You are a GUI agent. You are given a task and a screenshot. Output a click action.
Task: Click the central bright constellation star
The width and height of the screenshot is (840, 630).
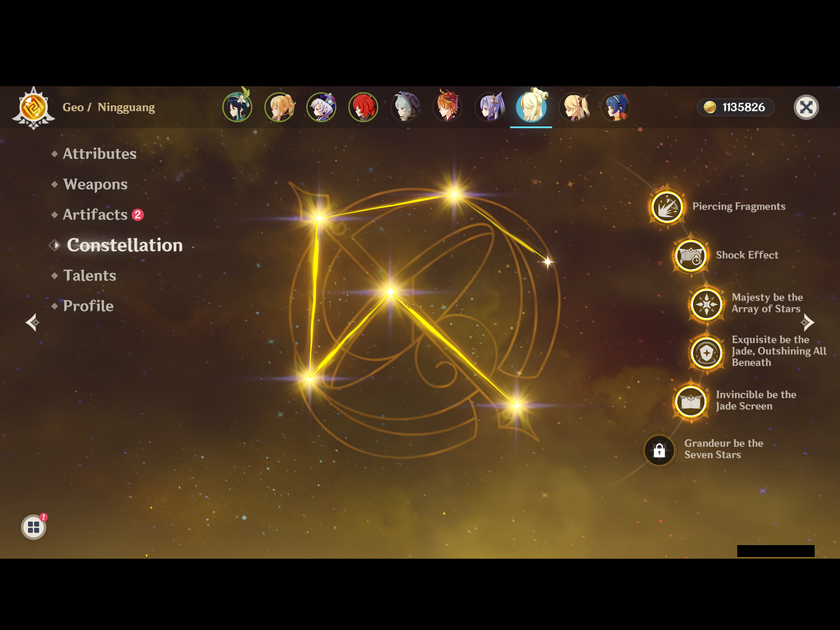click(390, 292)
